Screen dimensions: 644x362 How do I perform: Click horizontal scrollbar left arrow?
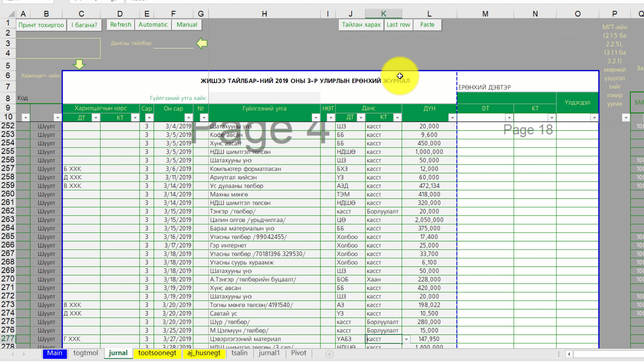point(569,354)
